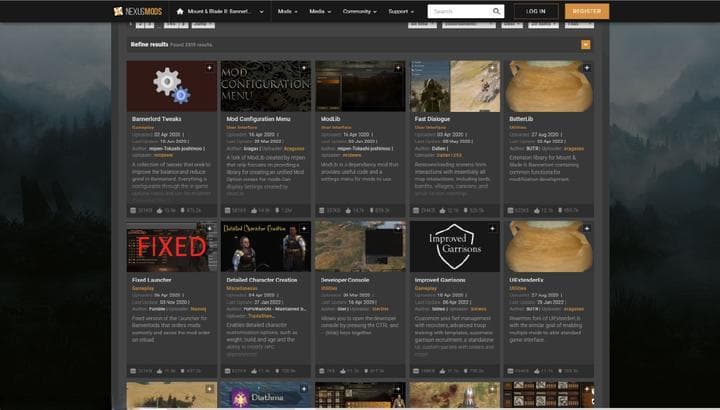Image resolution: width=720 pixels, height=410 pixels.
Task: Click plus icon on Fast Dialogue card
Action: (492, 68)
